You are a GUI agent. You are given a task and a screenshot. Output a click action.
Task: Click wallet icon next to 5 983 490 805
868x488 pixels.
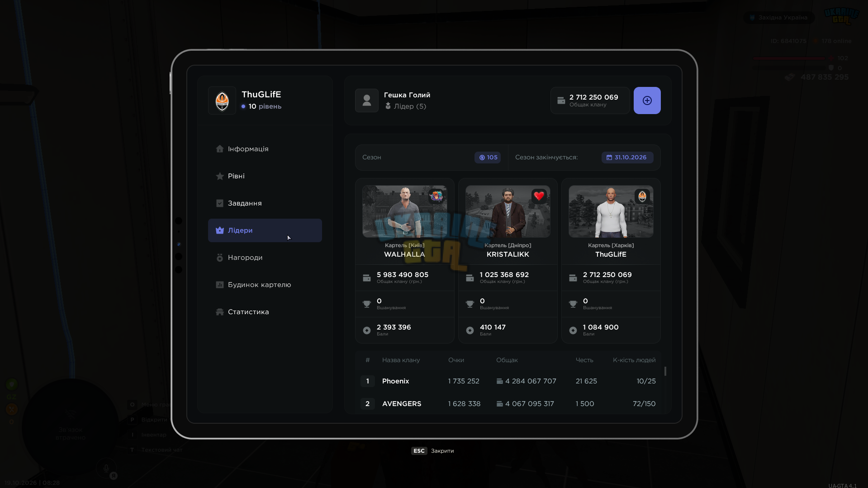(367, 278)
